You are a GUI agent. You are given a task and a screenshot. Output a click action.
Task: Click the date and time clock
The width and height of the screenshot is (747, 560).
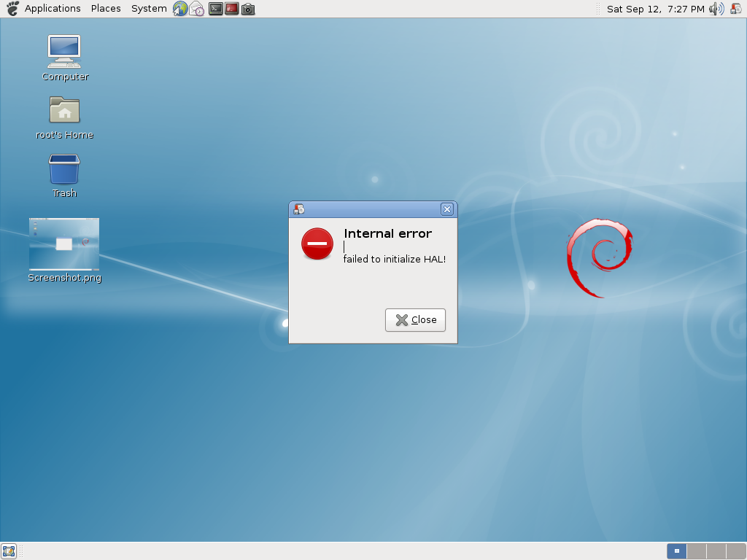coord(656,9)
